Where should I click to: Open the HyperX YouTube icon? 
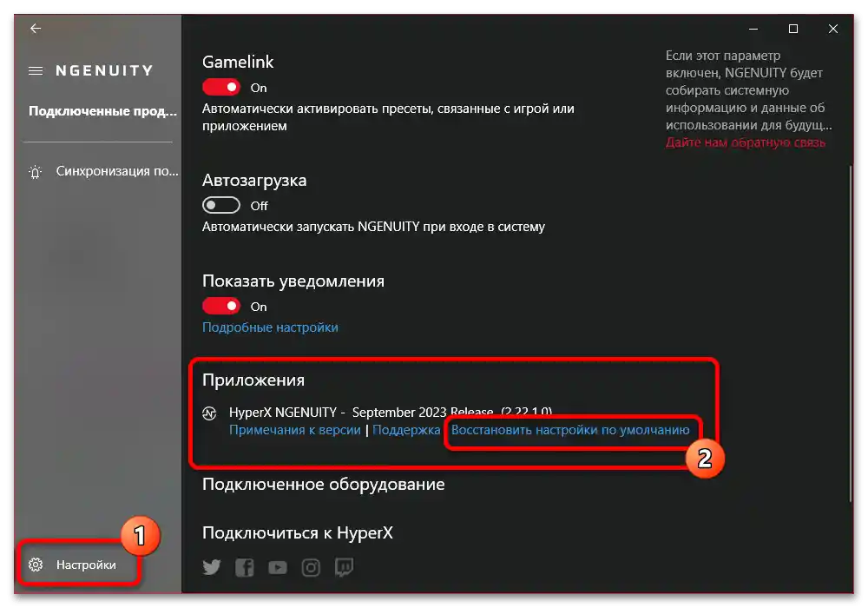pyautogui.click(x=278, y=567)
